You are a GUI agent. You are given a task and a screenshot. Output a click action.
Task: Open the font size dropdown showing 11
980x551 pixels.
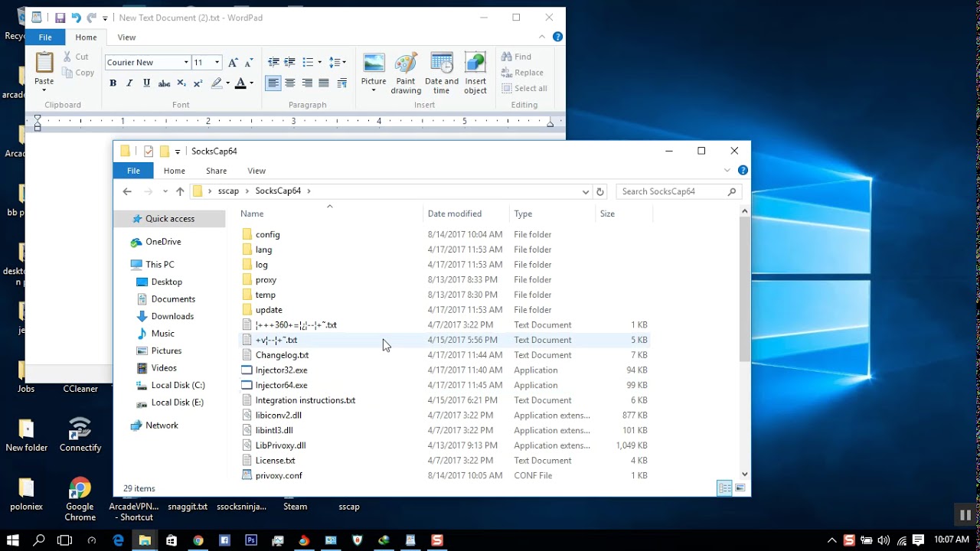[x=217, y=63]
